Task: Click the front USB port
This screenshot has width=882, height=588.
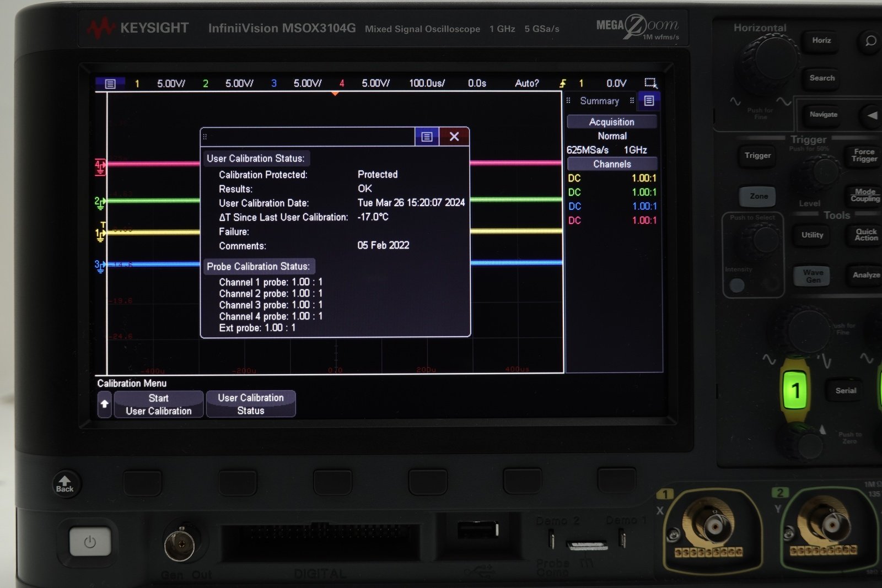Action: tap(477, 530)
